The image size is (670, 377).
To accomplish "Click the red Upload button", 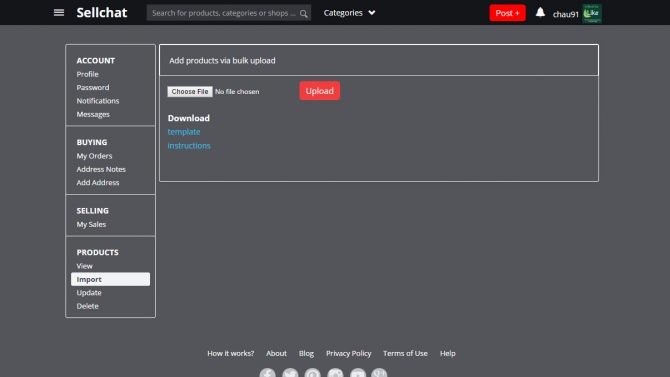I will pyautogui.click(x=320, y=91).
